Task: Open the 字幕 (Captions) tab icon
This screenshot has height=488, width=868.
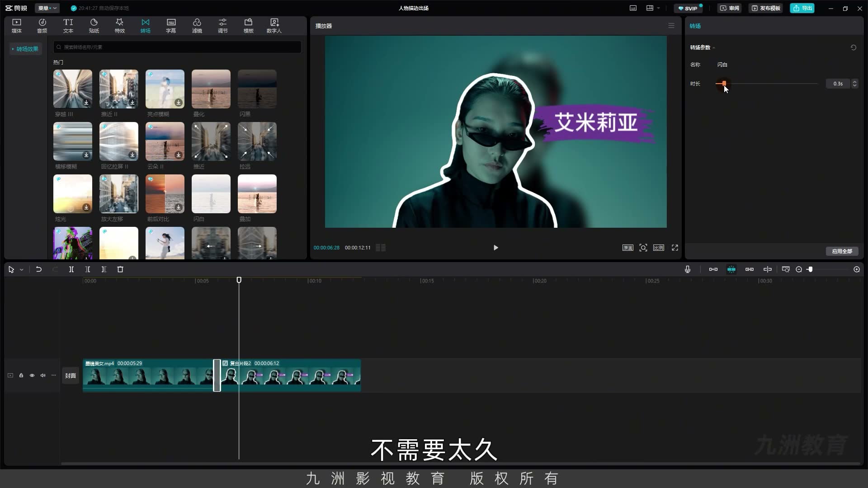Action: pyautogui.click(x=171, y=26)
